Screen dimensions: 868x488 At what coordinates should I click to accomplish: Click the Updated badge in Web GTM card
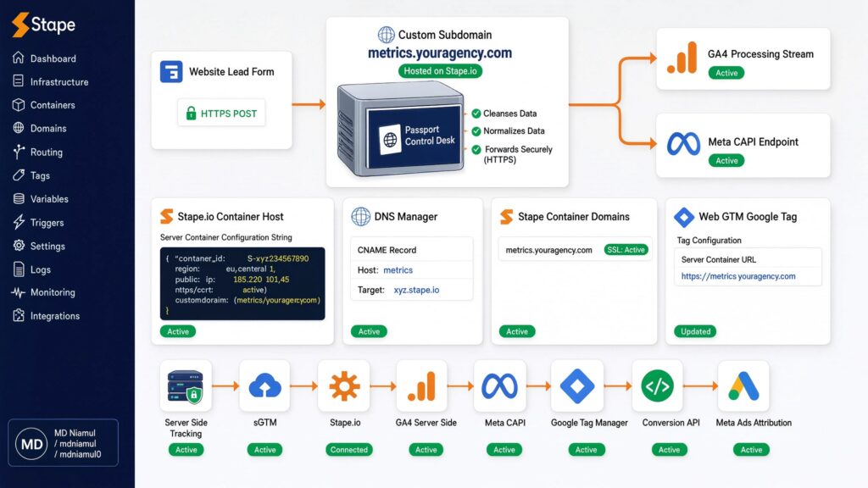[x=695, y=331]
